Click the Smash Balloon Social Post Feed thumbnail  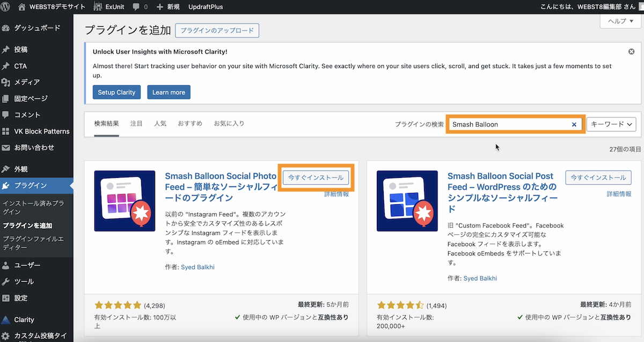407,200
